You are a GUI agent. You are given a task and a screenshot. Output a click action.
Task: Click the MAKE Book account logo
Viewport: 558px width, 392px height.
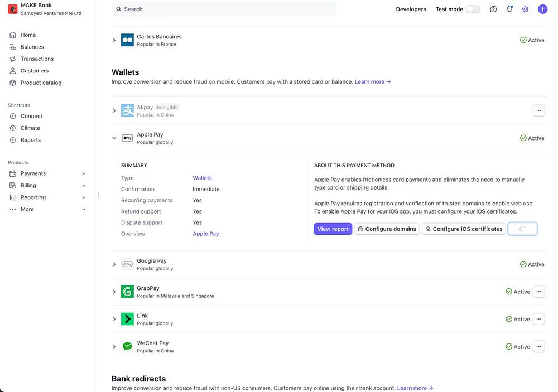(x=13, y=9)
